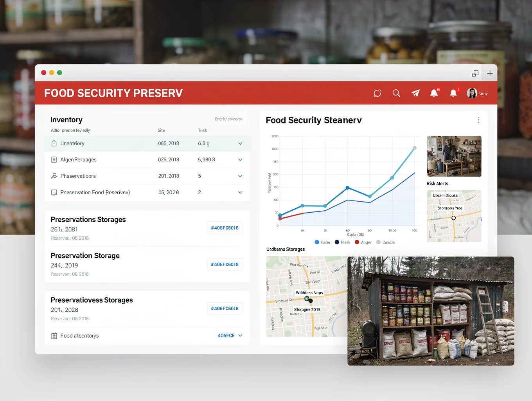Click the Storagere Woe map marker circle
This screenshot has height=401, width=532.
(x=454, y=218)
